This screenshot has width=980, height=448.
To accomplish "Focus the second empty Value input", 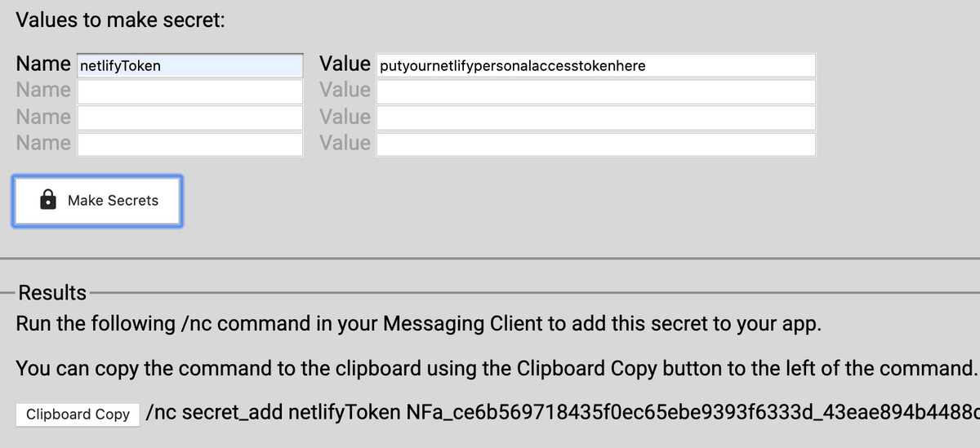I will 595,91.
